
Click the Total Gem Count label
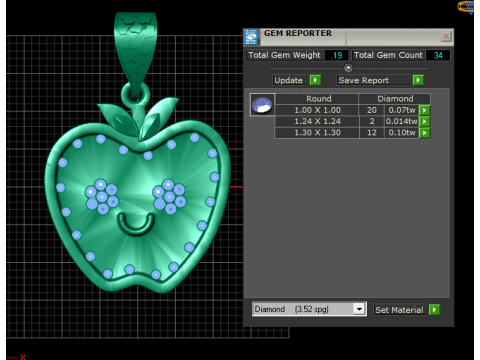(x=388, y=55)
